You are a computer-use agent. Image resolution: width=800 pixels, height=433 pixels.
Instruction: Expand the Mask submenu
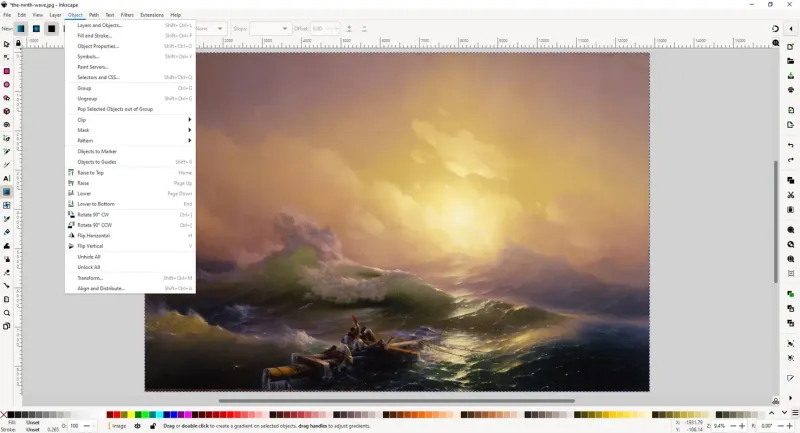[130, 130]
